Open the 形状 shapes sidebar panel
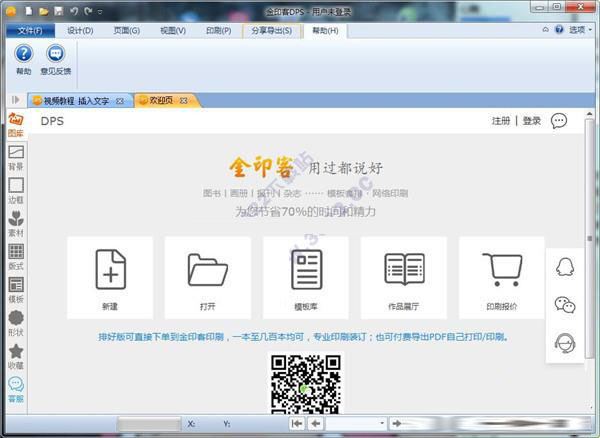Screen dimensions: 600x438 [x=16, y=323]
